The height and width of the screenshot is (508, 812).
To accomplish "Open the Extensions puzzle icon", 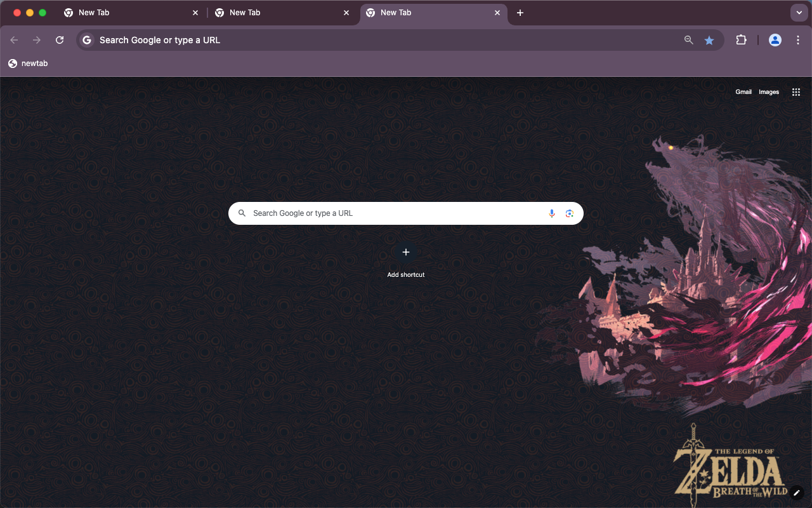I will pyautogui.click(x=741, y=40).
